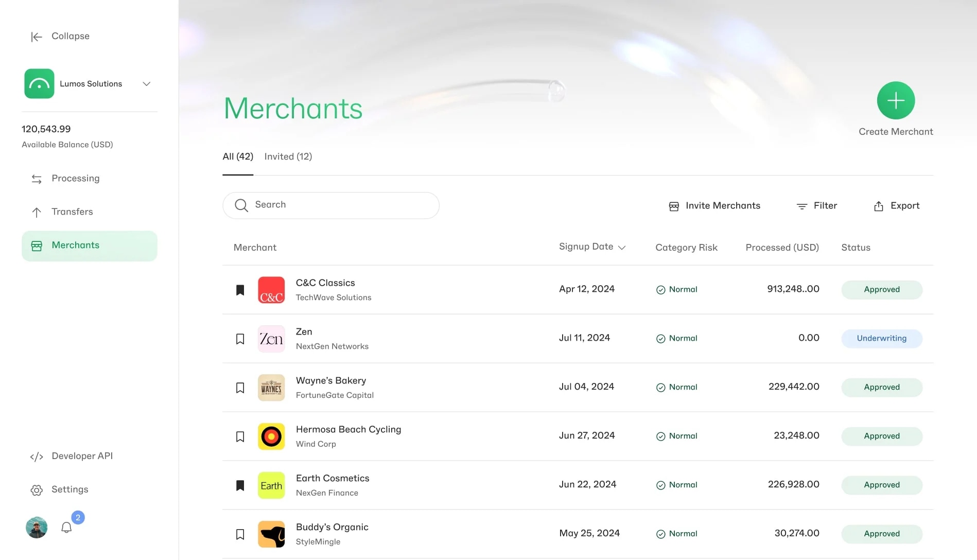977x560 pixels.
Task: Click the Merchant column header
Action: (x=255, y=248)
